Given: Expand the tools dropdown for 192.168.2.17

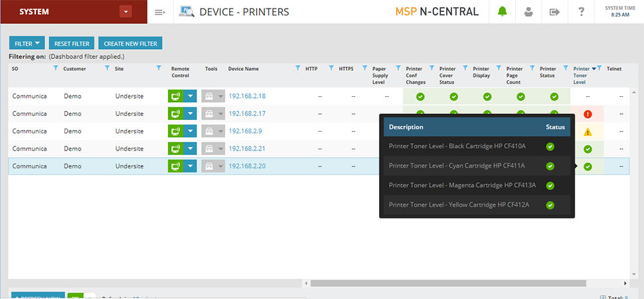Looking at the screenshot, I should tap(221, 114).
